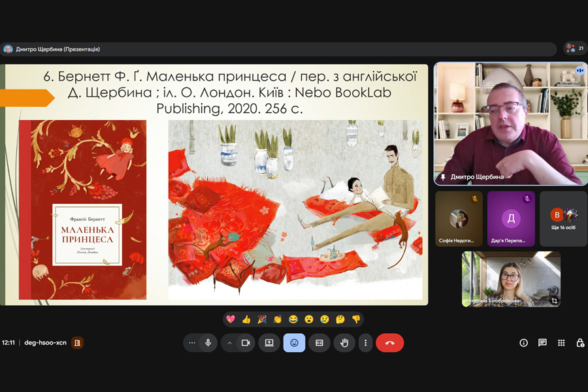The image size is (588, 392).
Task: Send the laughing face reaction
Action: [293, 319]
